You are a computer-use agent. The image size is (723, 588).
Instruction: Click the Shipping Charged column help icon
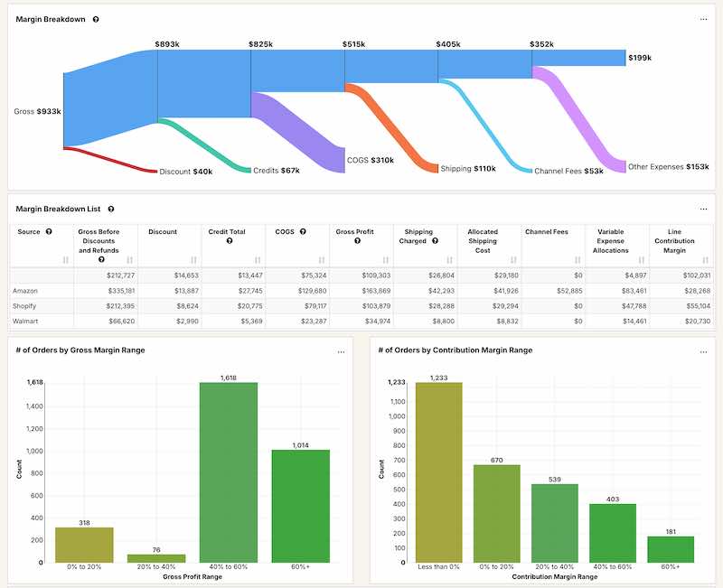[435, 241]
